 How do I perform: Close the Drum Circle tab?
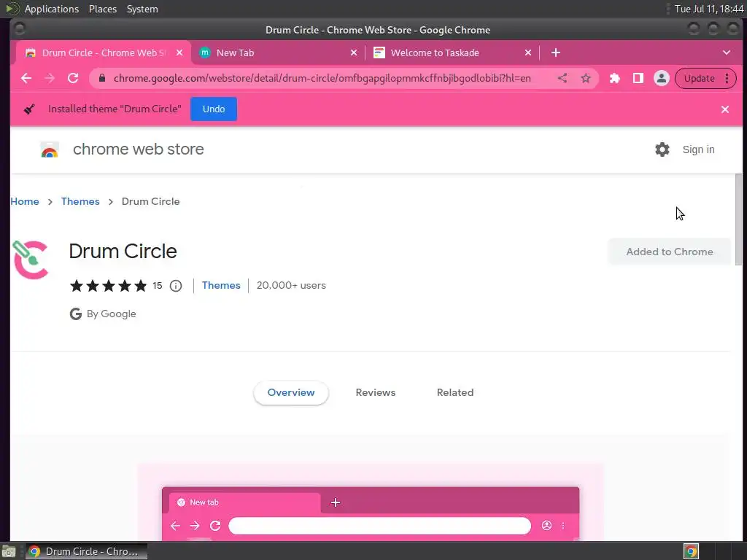(179, 52)
